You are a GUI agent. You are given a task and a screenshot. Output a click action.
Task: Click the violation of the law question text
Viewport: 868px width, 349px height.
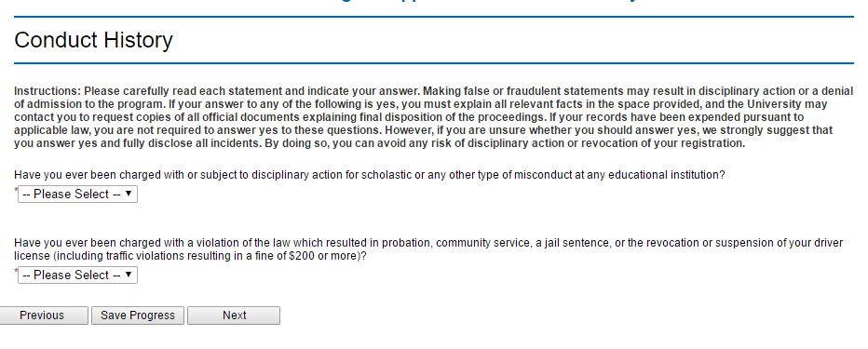(428, 249)
